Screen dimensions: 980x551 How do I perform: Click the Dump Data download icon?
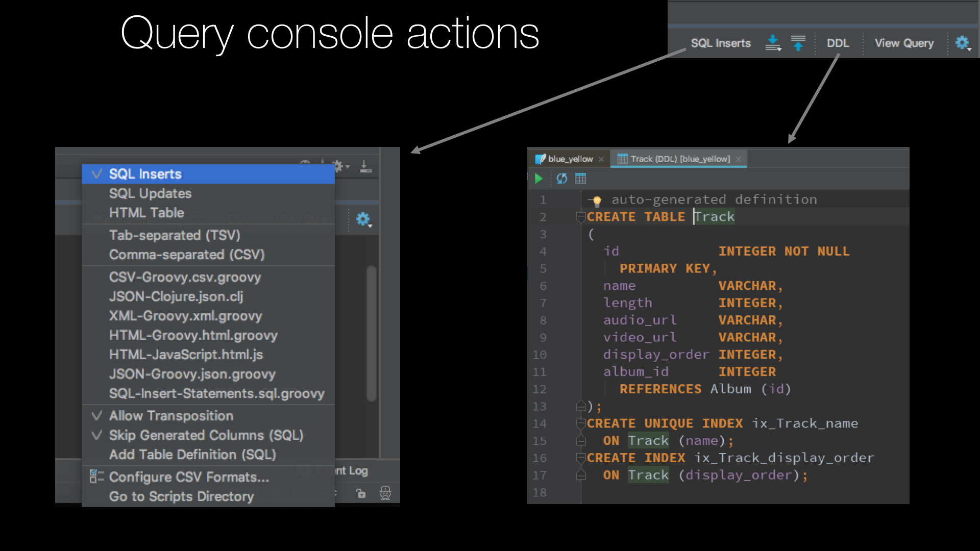click(773, 43)
